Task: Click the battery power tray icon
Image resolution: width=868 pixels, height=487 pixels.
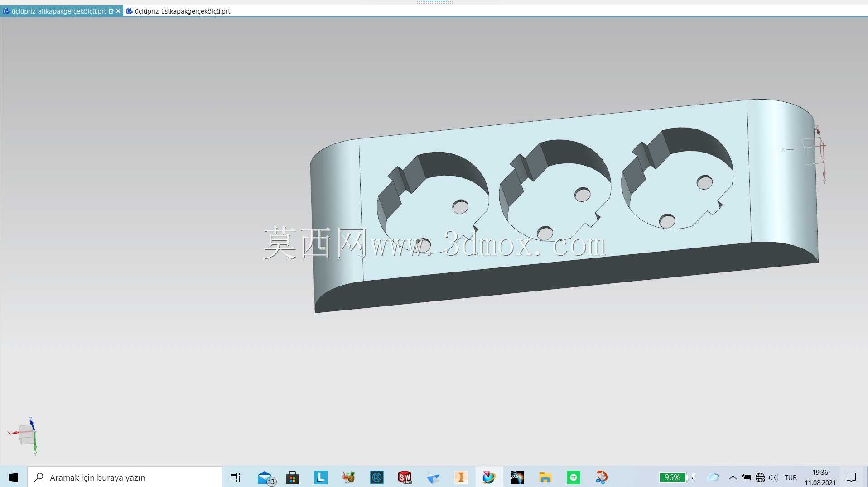Action: coord(746,477)
